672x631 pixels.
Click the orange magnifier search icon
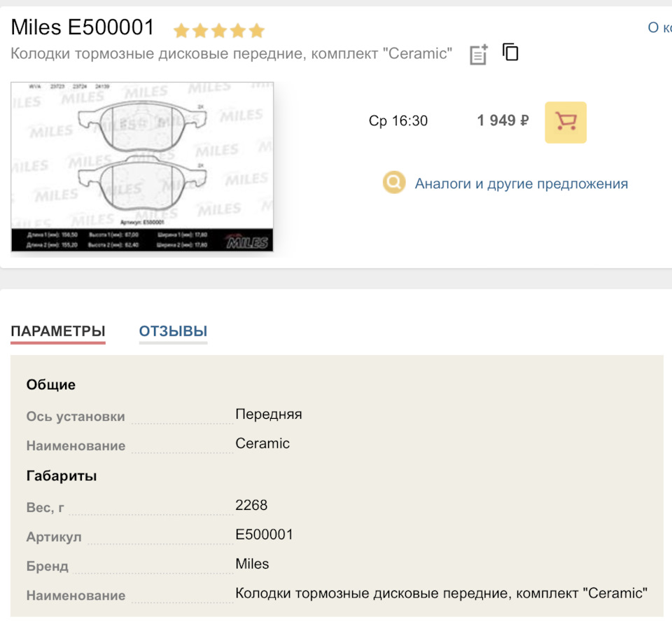(393, 183)
